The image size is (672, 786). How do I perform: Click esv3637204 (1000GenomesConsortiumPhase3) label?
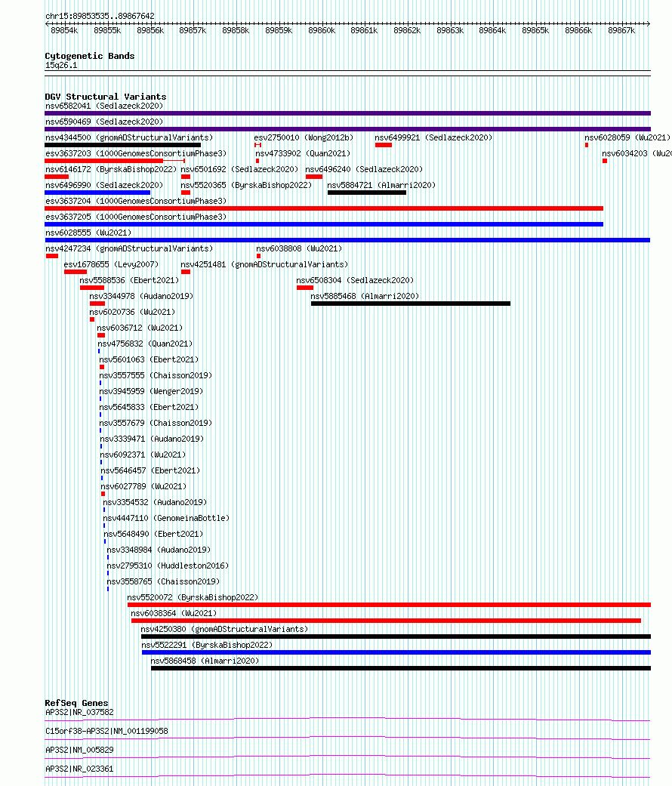(x=136, y=201)
